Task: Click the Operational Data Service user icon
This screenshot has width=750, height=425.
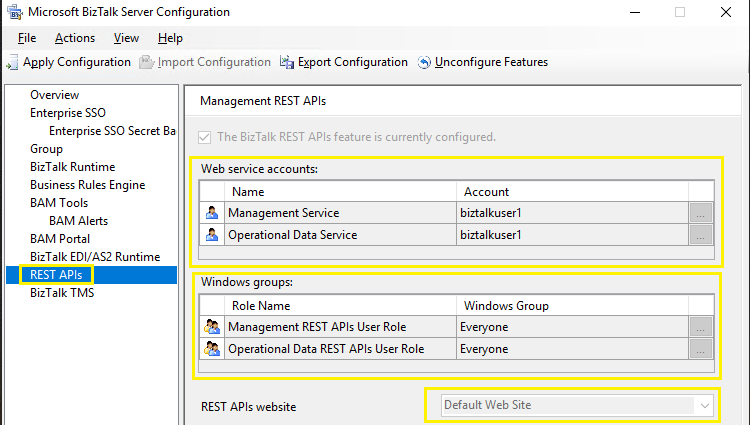Action: [x=212, y=235]
